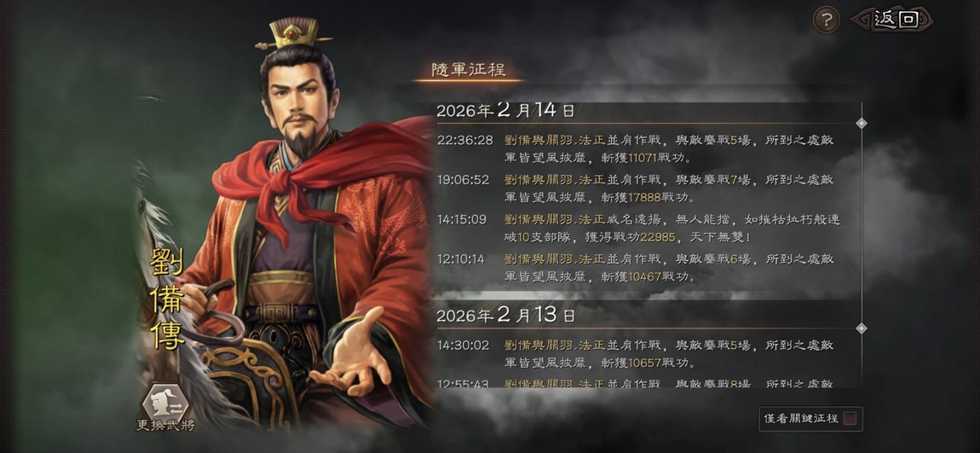Click the diamond marker beside 2月13日

862,328
